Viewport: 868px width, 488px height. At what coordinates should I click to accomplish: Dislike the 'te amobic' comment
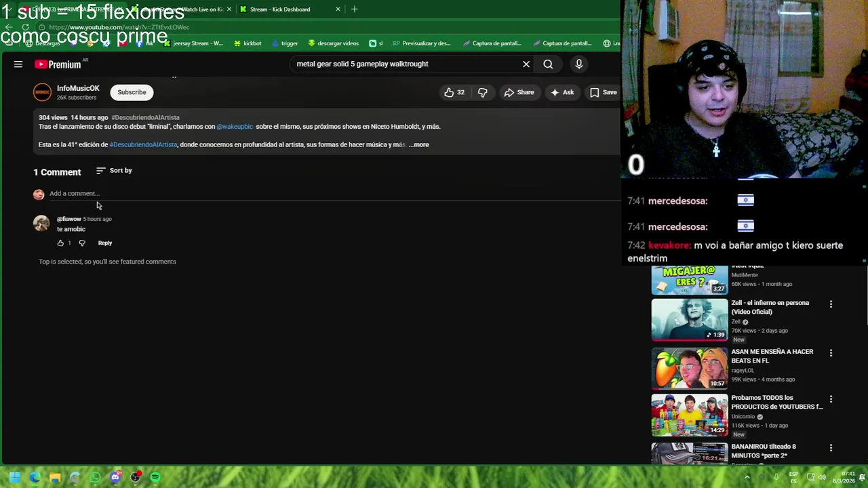point(82,243)
